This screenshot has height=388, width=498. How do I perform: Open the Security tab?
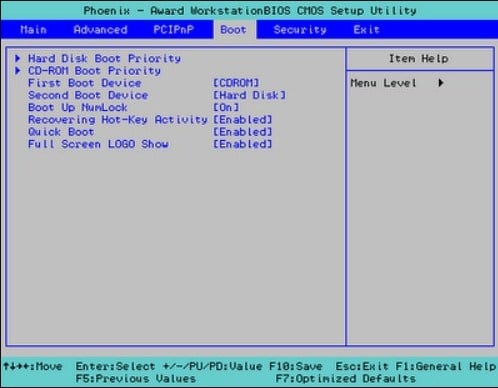(300, 30)
